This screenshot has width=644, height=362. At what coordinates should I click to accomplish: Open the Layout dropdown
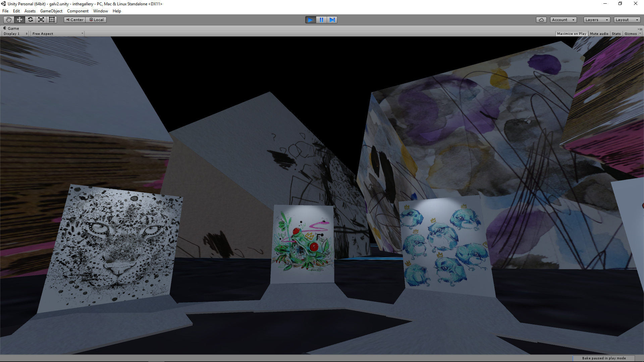coord(627,20)
